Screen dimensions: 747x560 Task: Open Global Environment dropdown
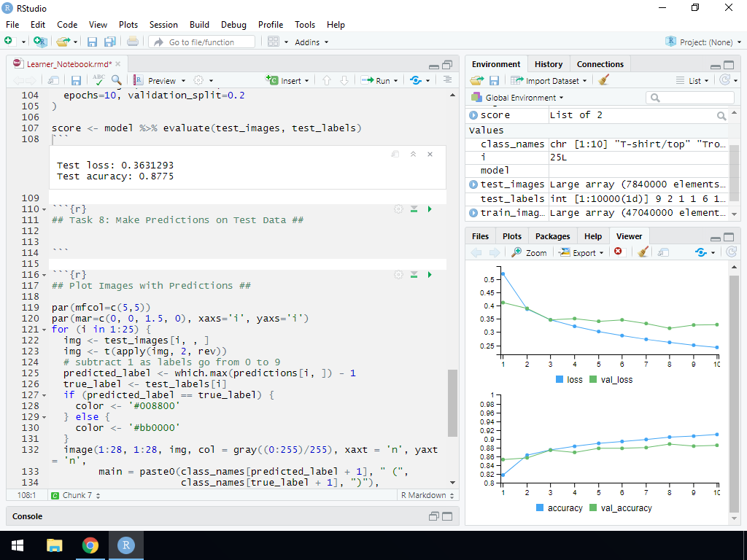(517, 98)
